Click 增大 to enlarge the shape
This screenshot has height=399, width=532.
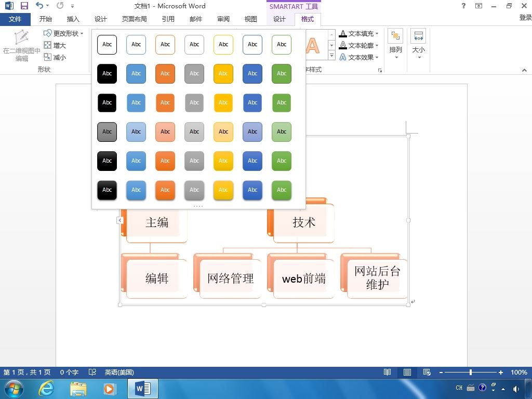pyautogui.click(x=55, y=45)
